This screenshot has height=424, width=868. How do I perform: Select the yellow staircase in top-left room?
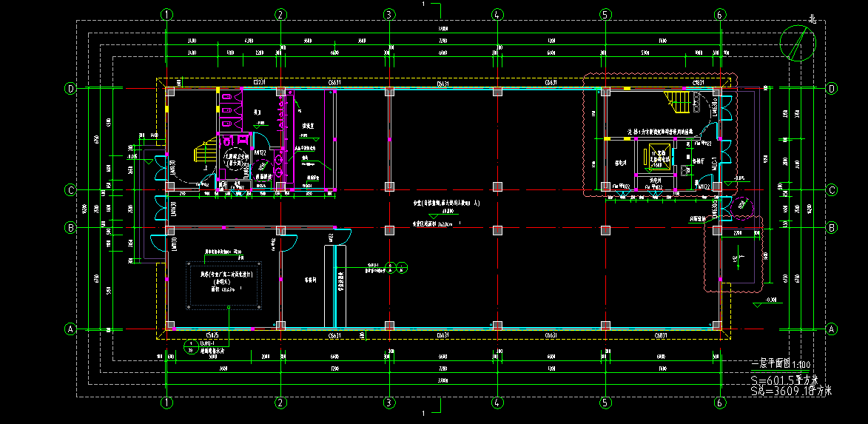[203, 154]
